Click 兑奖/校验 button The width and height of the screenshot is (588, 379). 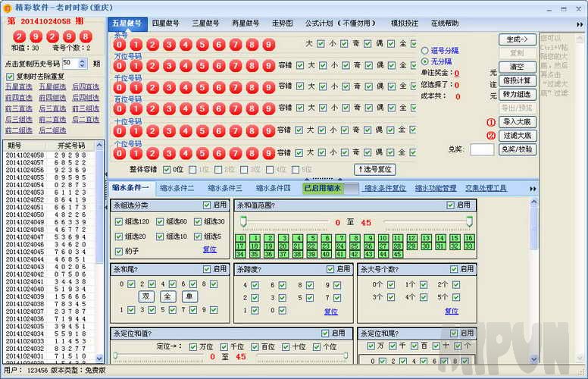pos(517,149)
